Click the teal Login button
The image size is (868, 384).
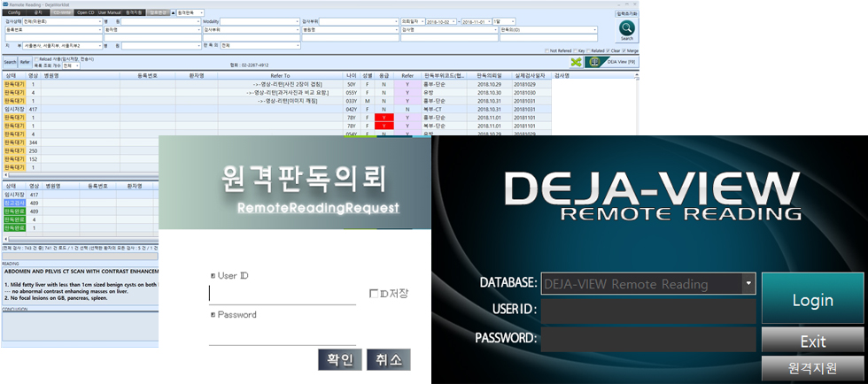(x=813, y=298)
